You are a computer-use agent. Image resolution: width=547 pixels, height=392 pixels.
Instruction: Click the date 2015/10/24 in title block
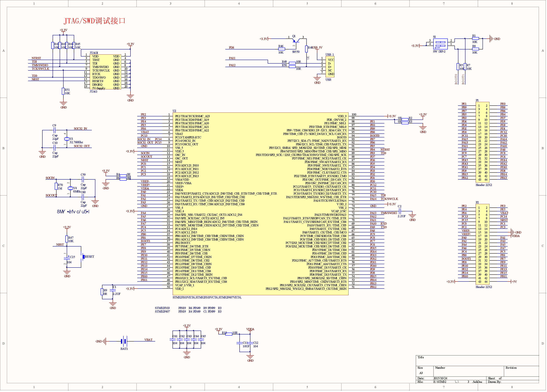pyautogui.click(x=440, y=378)
